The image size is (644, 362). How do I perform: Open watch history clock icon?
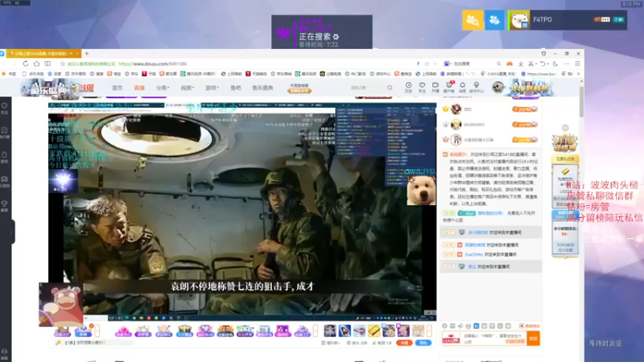pos(408,87)
